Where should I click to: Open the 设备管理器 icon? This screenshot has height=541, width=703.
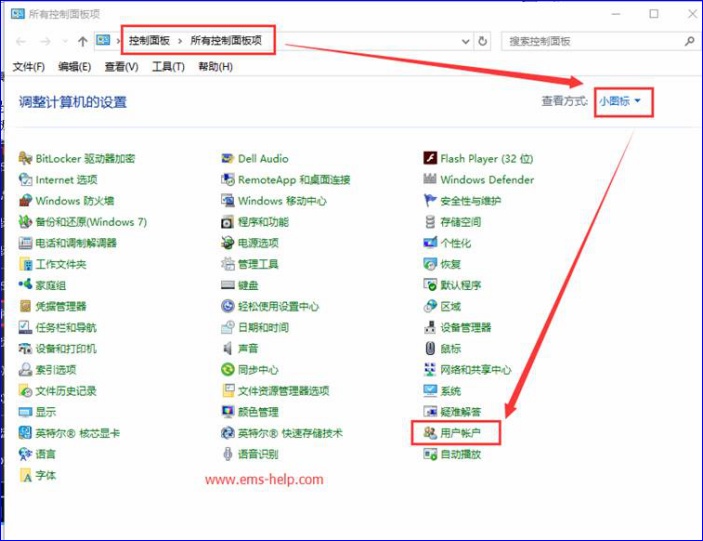(x=430, y=327)
